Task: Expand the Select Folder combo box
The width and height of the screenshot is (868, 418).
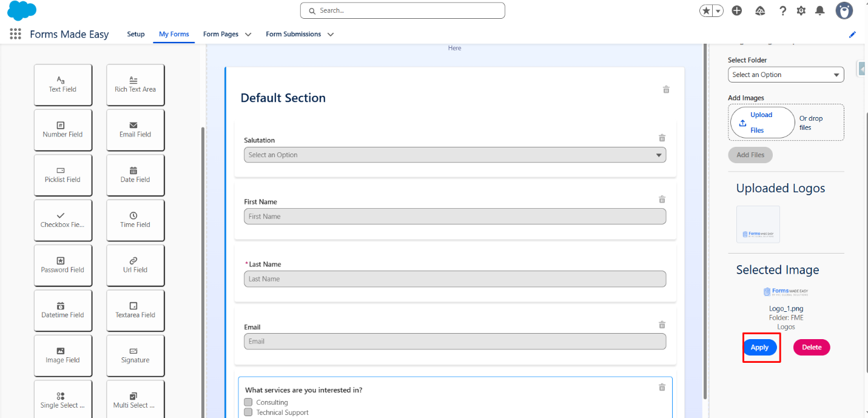Action: [x=786, y=75]
